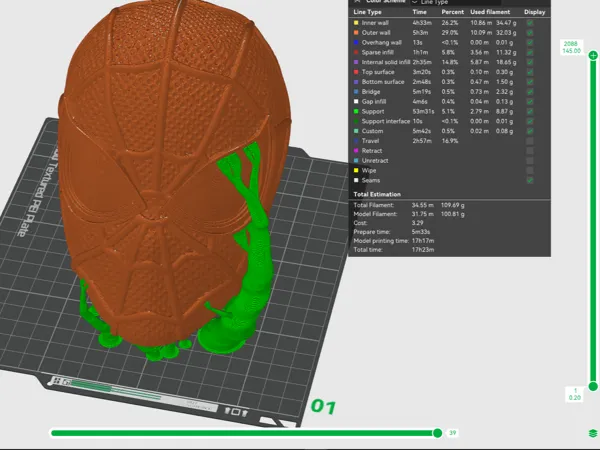The width and height of the screenshot is (600, 450).
Task: Click the lower handle of the vertical layer slider
Action: click(593, 386)
